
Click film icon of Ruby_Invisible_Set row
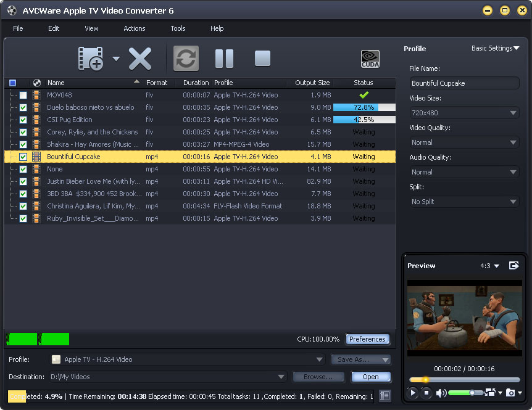click(36, 218)
